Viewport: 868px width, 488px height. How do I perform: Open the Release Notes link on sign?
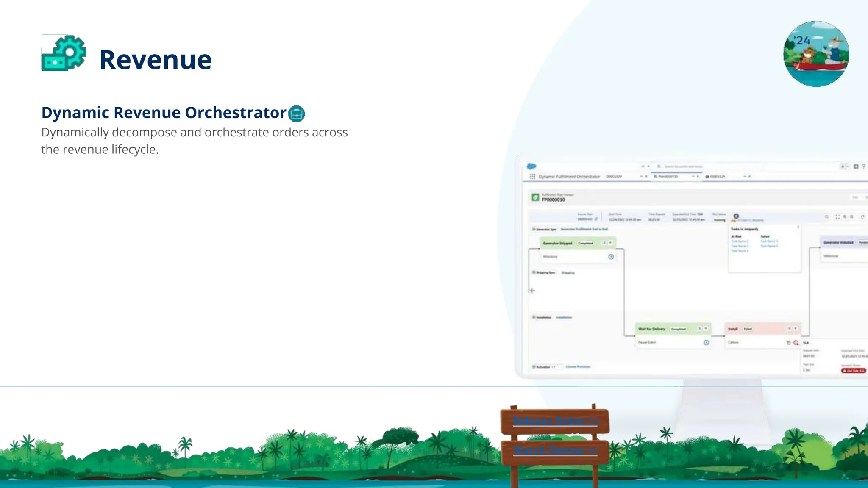(x=556, y=420)
